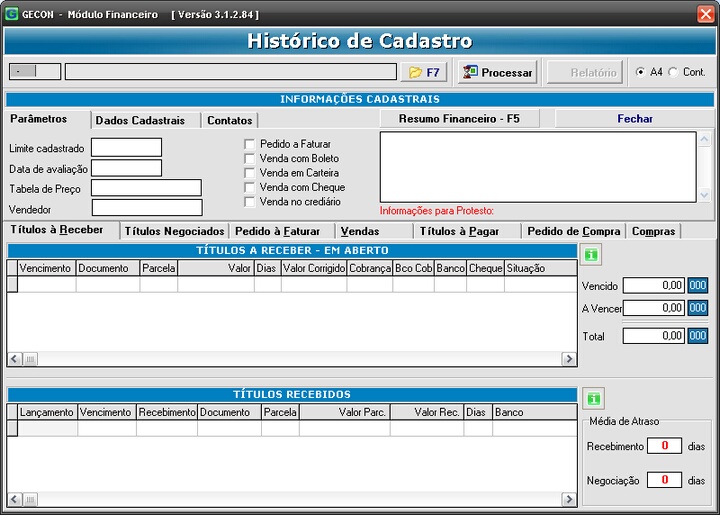Click the Total value field

[654, 336]
